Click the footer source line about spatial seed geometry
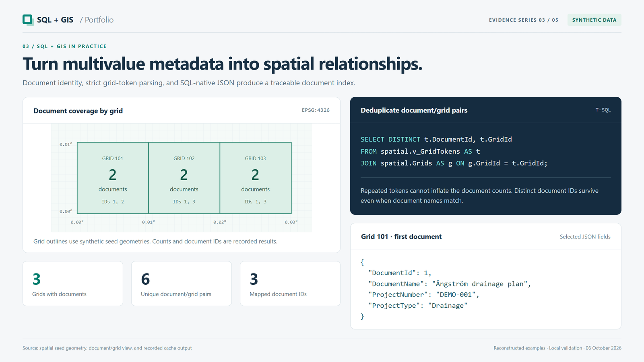Viewport: 644px width, 362px height. click(x=107, y=348)
